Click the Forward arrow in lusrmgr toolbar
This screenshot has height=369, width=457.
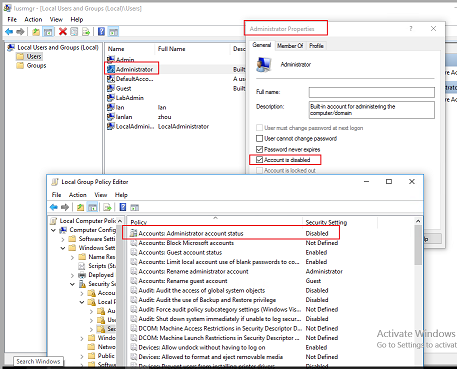[20, 32]
